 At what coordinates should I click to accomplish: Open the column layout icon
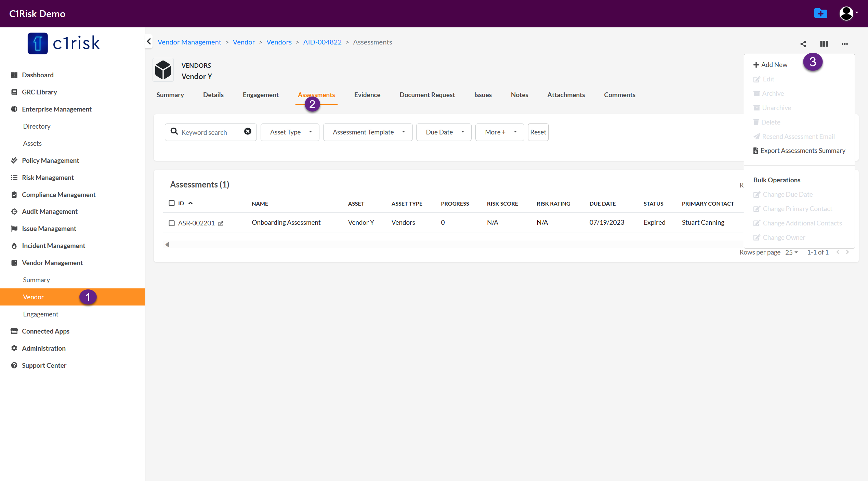[824, 44]
